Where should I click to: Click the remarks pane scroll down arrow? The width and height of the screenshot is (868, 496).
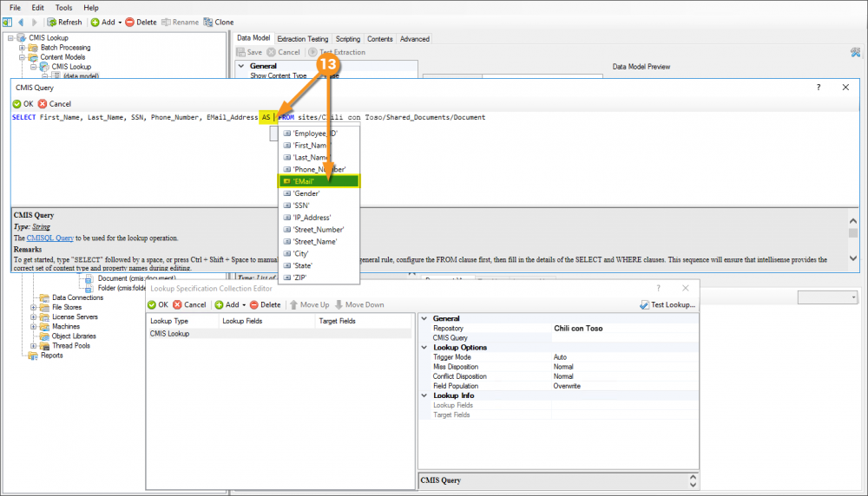pyautogui.click(x=853, y=258)
